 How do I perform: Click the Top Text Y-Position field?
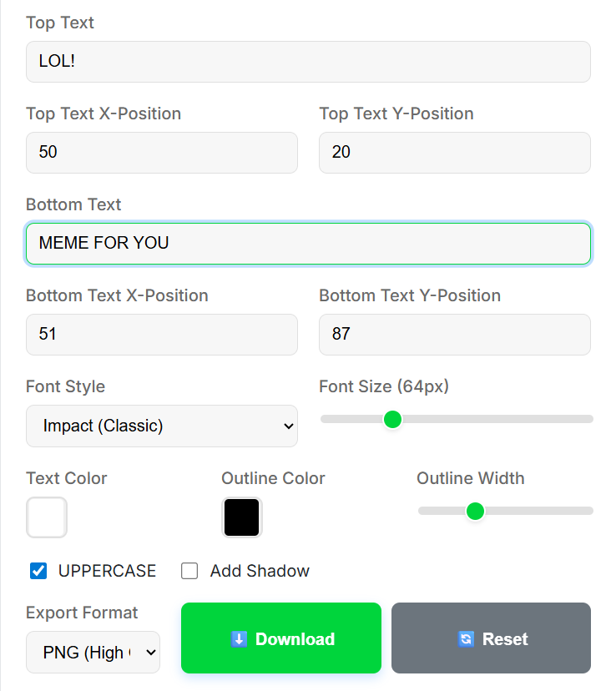click(455, 153)
